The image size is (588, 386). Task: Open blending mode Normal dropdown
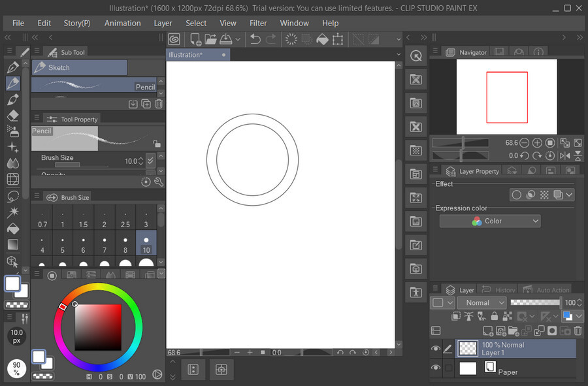[482, 302]
